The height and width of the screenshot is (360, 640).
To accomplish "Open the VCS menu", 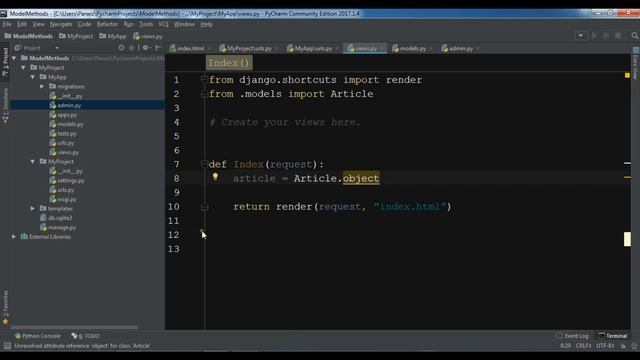I will (x=163, y=24).
